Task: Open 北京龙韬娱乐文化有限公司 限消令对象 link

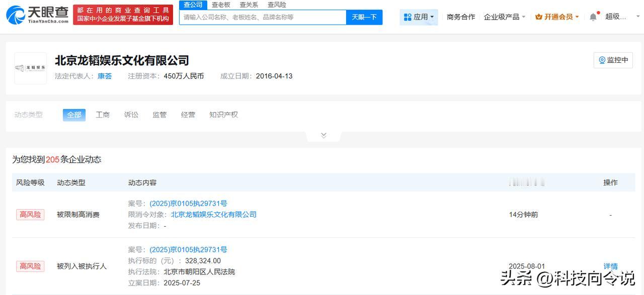Action: click(213, 215)
